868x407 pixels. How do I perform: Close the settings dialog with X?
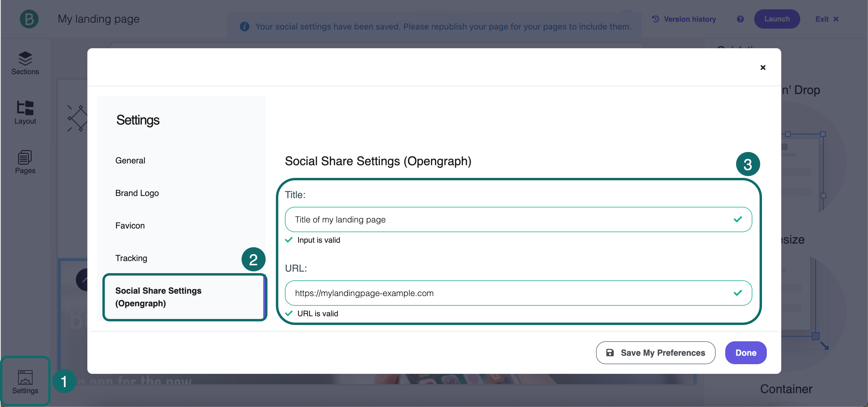click(x=763, y=68)
